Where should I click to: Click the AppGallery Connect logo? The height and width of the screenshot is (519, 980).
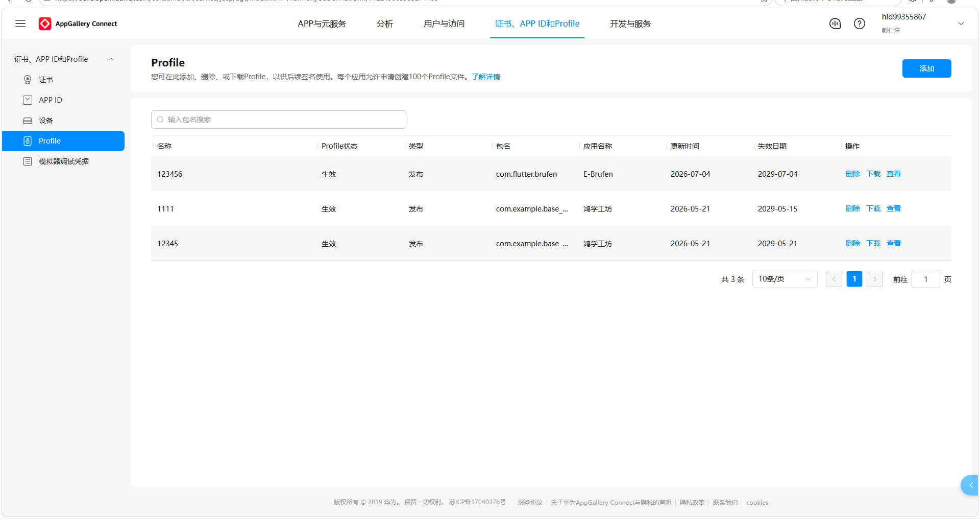tap(78, 23)
